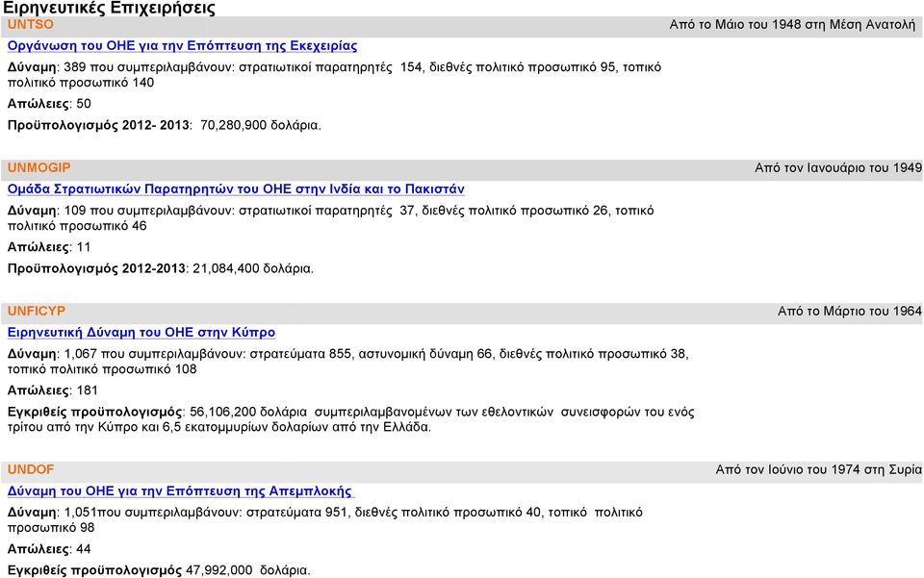Click the 'Απώλειες: 181' line
This screenshot has width=924, height=578.
[52, 390]
